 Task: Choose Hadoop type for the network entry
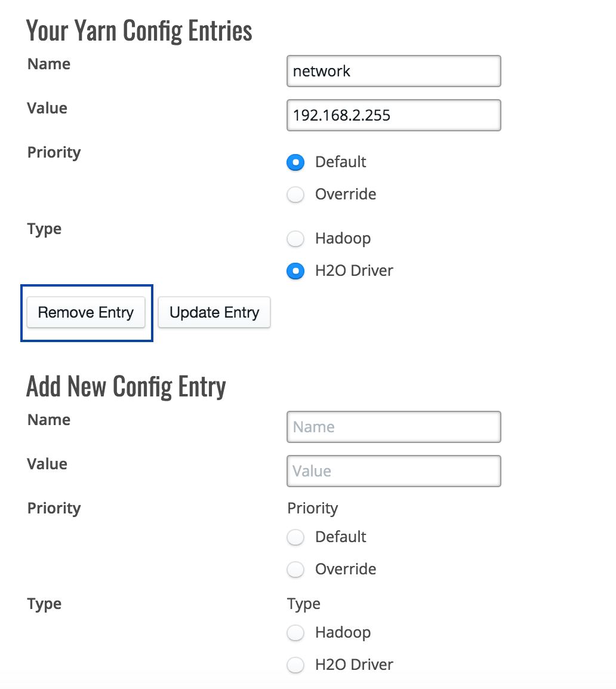295,239
